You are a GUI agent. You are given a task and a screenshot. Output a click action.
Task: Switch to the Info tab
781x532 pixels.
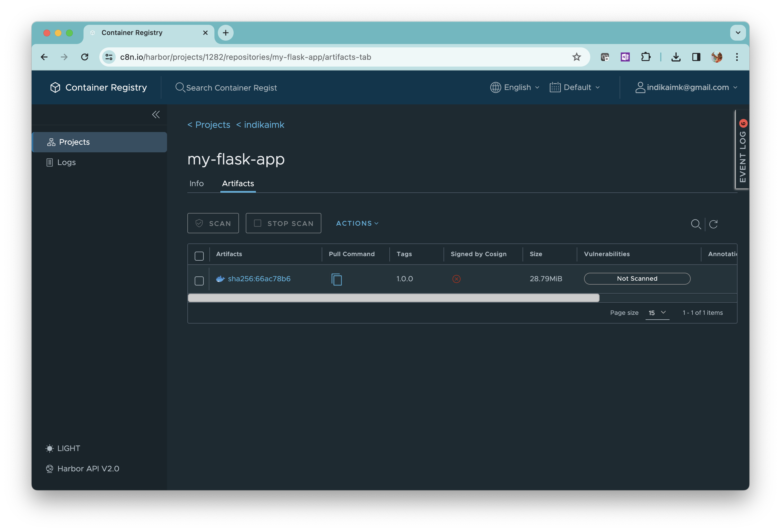(197, 184)
